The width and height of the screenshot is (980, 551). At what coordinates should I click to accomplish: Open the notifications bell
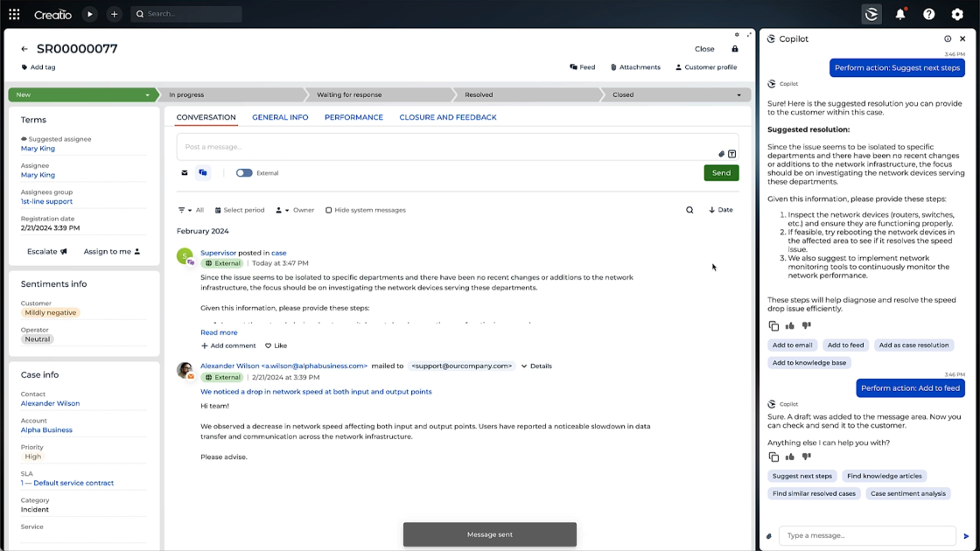[900, 14]
